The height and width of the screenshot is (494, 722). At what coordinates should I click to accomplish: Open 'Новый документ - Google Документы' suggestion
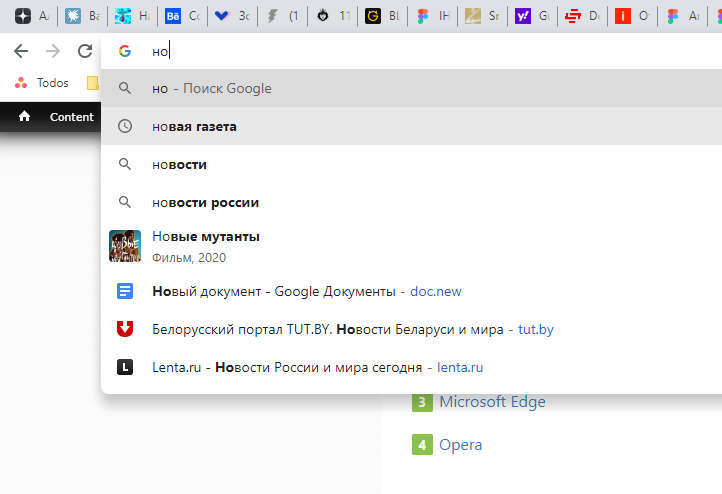pyautogui.click(x=411, y=291)
